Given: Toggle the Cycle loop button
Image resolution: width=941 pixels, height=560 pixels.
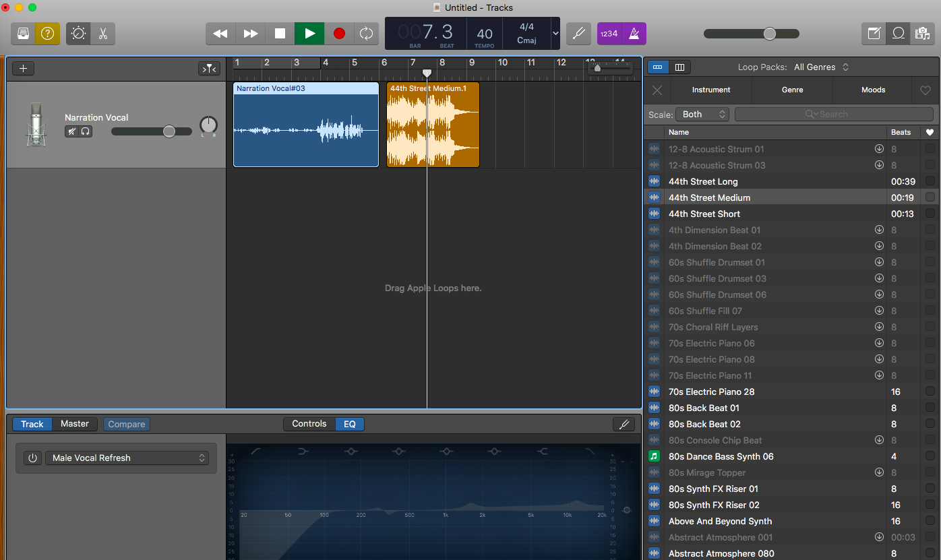Looking at the screenshot, I should click(x=366, y=34).
